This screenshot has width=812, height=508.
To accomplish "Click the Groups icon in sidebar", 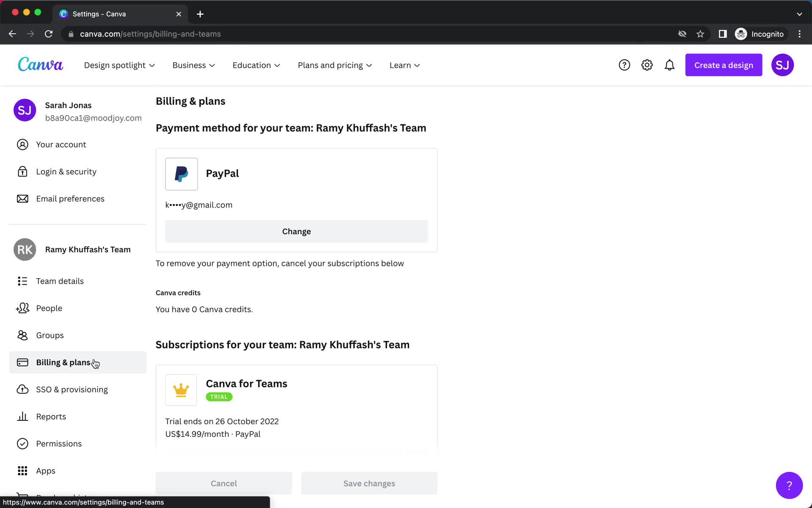I will 22,335.
